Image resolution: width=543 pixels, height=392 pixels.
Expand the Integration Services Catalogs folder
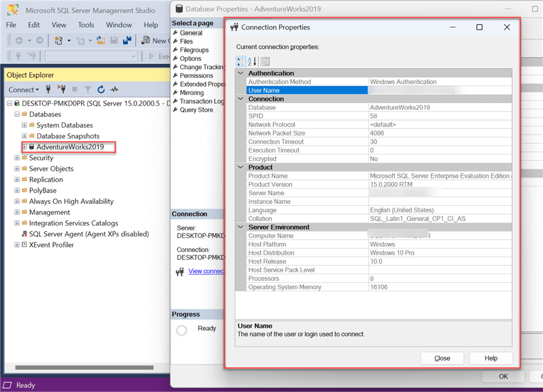pos(17,223)
